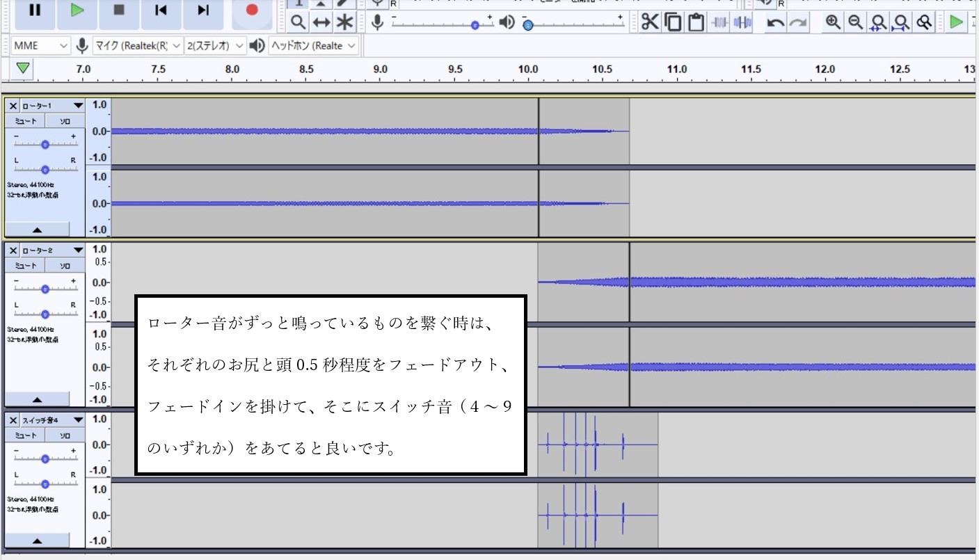Zoom in on the timeline
Viewport: 979px width, 560px height.
(833, 22)
